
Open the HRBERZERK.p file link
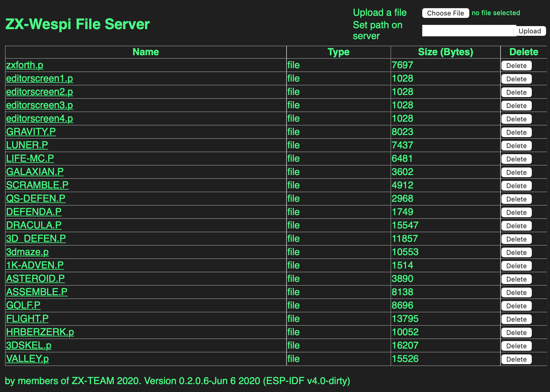pos(40,332)
